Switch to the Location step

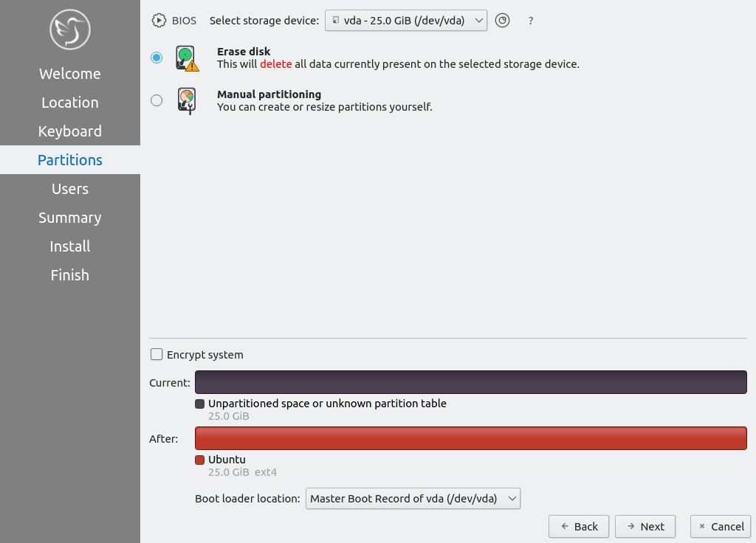click(70, 103)
